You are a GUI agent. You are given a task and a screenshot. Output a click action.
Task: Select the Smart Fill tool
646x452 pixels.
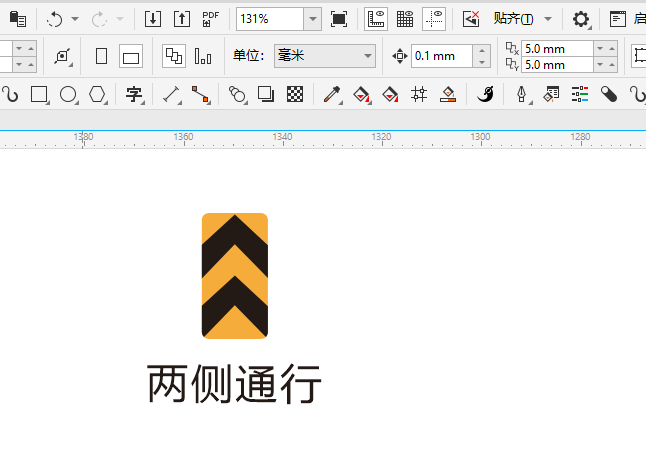[x=390, y=94]
